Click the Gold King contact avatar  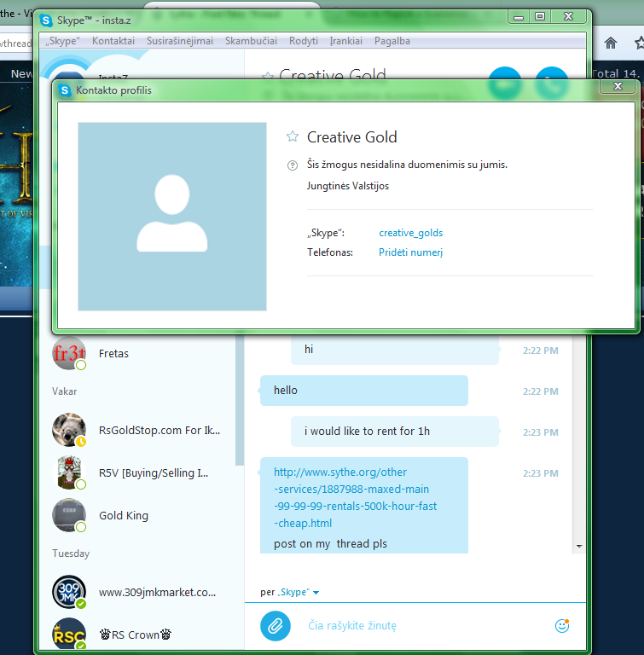(69, 515)
